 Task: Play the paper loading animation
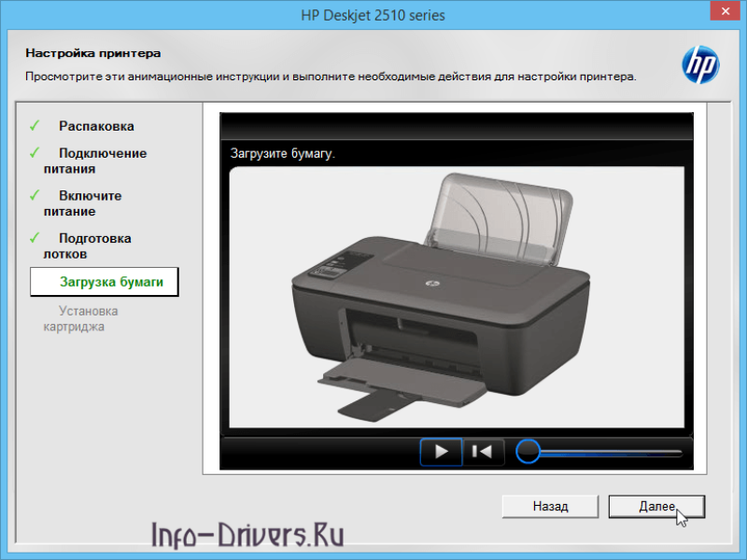click(441, 452)
